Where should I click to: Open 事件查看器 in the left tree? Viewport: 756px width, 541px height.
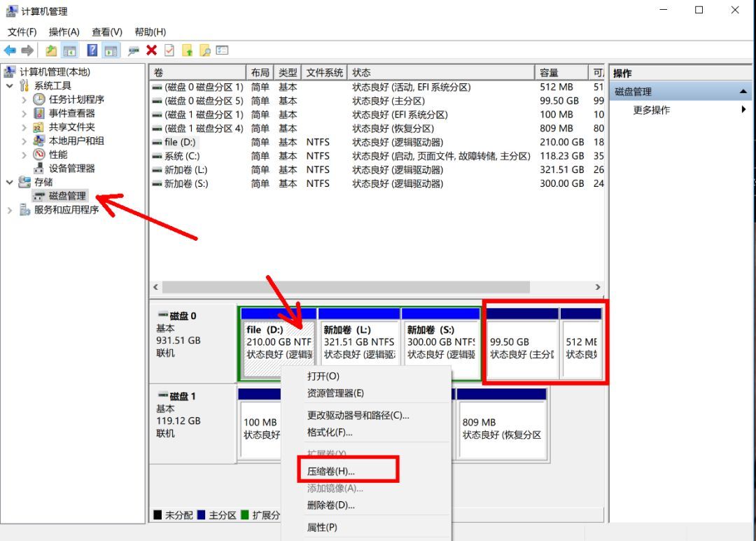pos(71,113)
